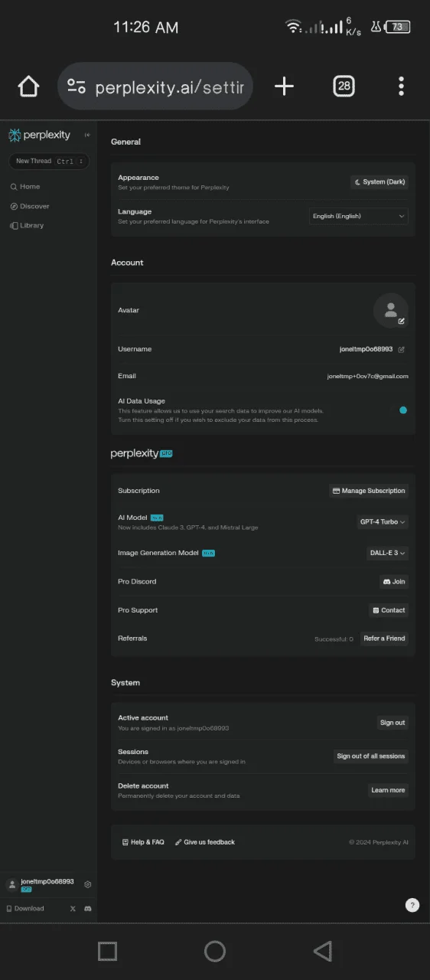Collapse the Perplexity sidebar
The width and height of the screenshot is (430, 980).
coord(87,135)
